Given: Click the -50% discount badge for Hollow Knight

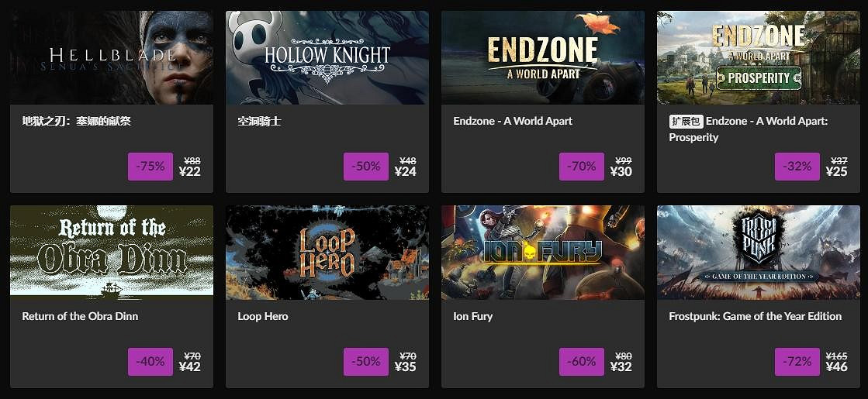Looking at the screenshot, I should [365, 167].
